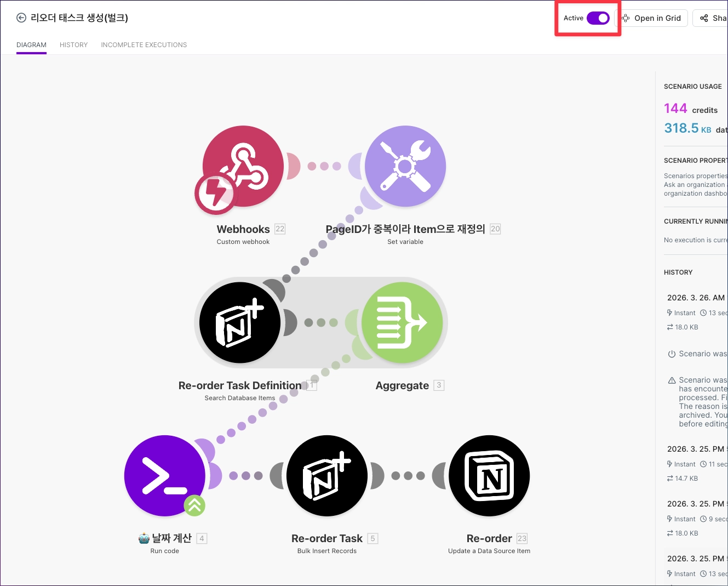The image size is (728, 586).
Task: Click the 날짜 계산 module label
Action: [165, 538]
